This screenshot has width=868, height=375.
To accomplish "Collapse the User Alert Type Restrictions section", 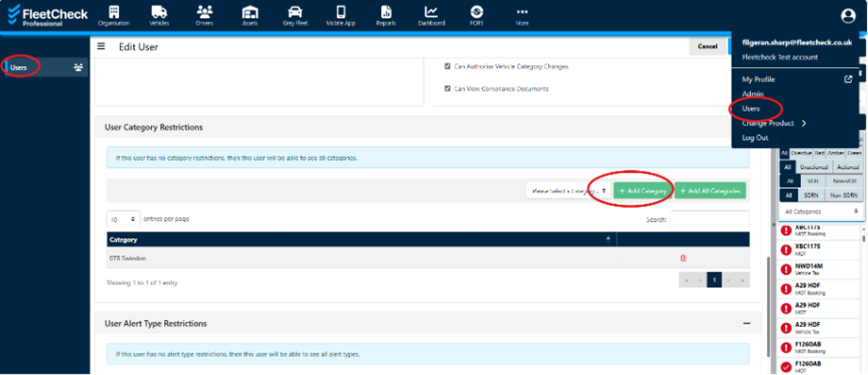I will coord(746,323).
